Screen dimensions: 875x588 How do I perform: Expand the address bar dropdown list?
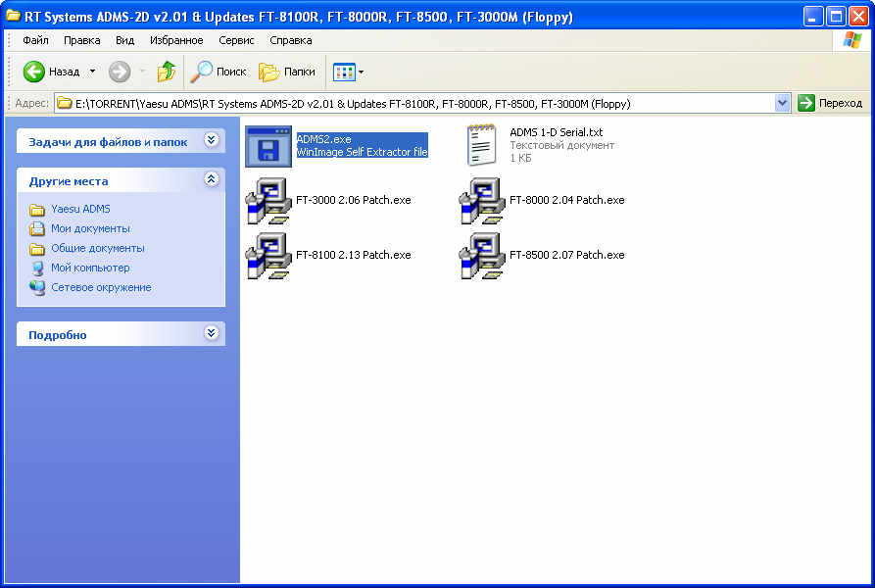pos(782,103)
